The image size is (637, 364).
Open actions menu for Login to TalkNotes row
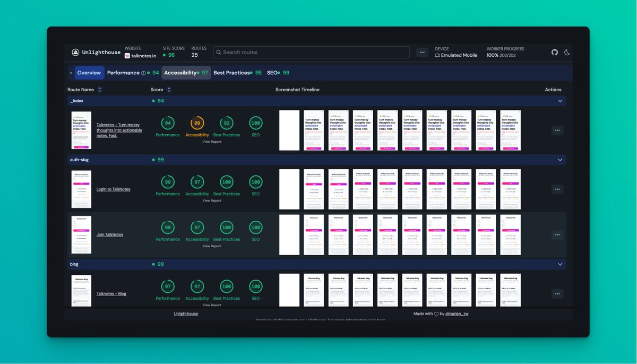pos(557,189)
